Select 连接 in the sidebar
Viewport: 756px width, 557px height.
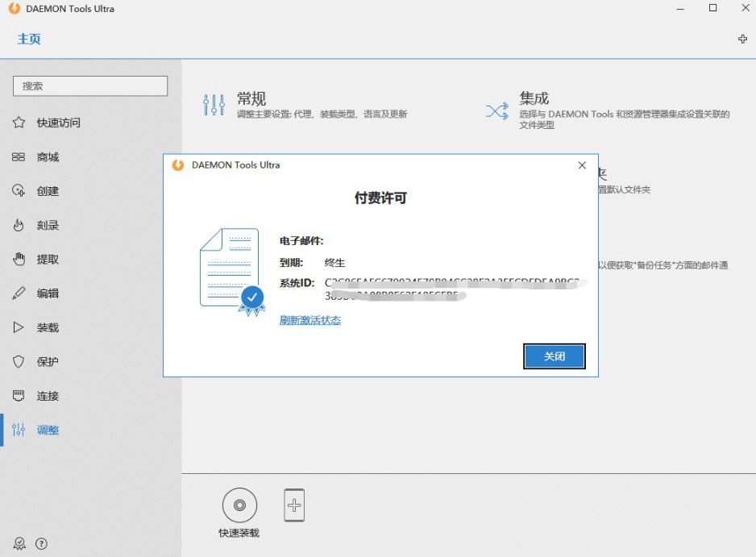pyautogui.click(x=48, y=396)
